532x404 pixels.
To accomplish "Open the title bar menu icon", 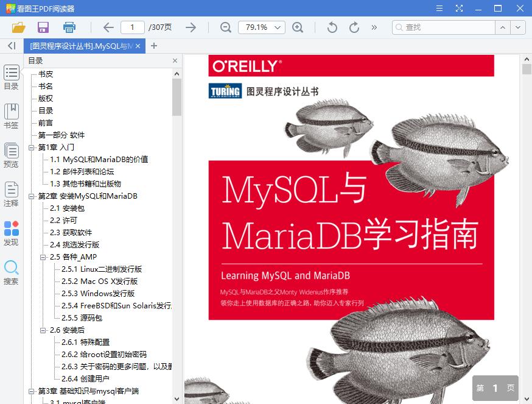I will [439, 8].
